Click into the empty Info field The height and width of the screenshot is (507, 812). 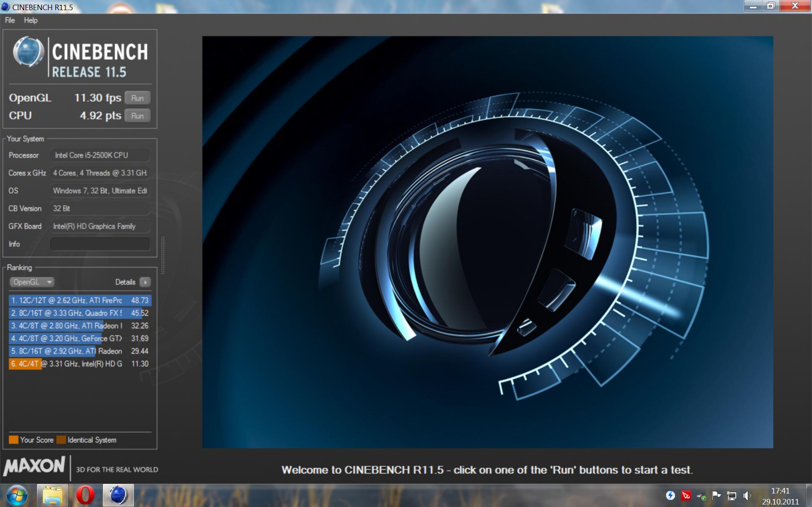pyautogui.click(x=100, y=244)
